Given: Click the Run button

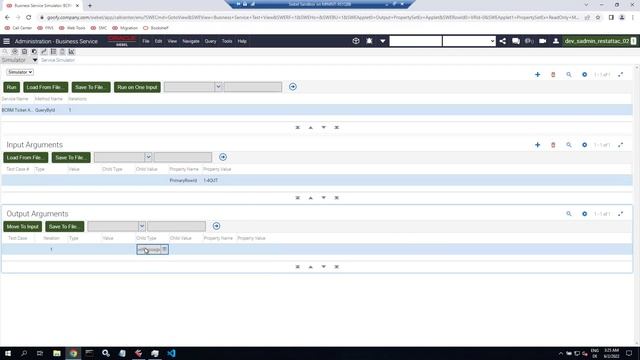Looking at the screenshot, I should pyautogui.click(x=11, y=87).
